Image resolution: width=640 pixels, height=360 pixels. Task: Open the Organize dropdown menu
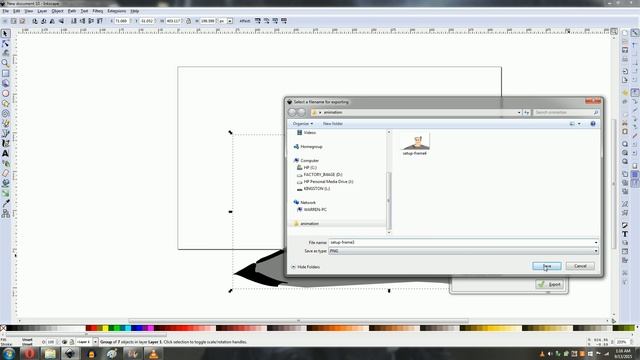(x=303, y=124)
